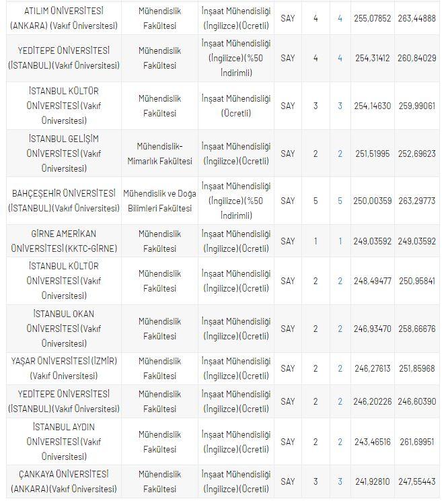Select Mühendislik ve Doğa Bilimleri Fakültesi cell
This screenshot has height=503, width=448.
pyautogui.click(x=159, y=201)
